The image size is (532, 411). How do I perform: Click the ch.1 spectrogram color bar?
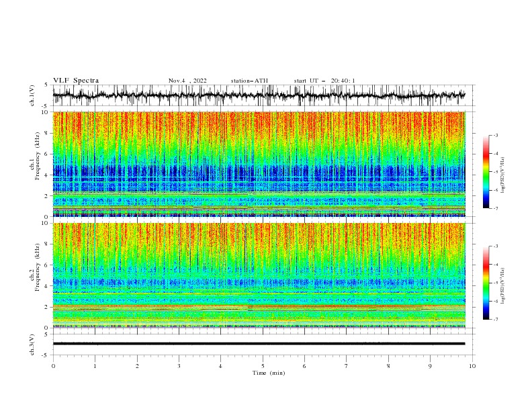486,172
